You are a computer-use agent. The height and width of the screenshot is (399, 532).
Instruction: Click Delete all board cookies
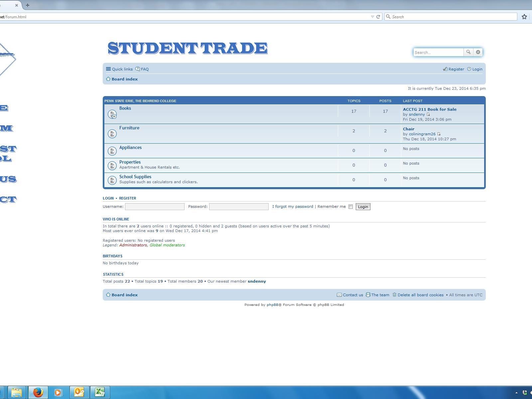418,295
